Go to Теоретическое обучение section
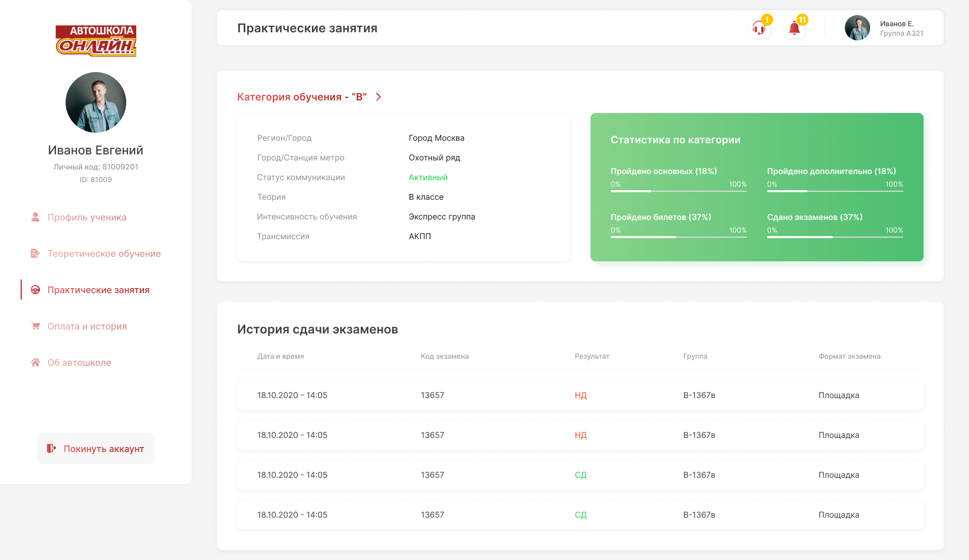The width and height of the screenshot is (969, 560). [104, 254]
